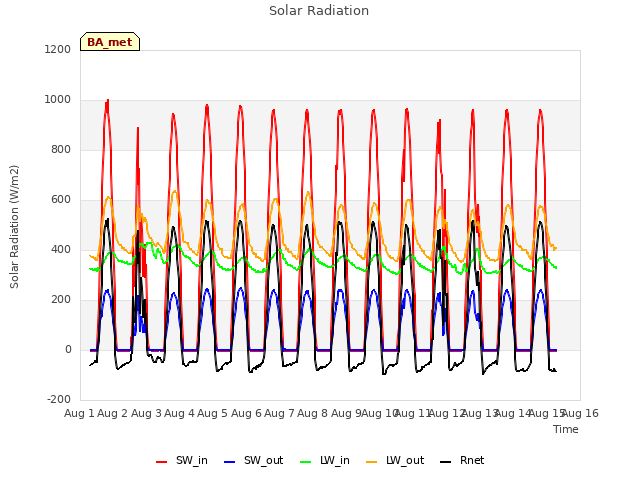Click the SW_in peak on Aug 1

coord(108,100)
